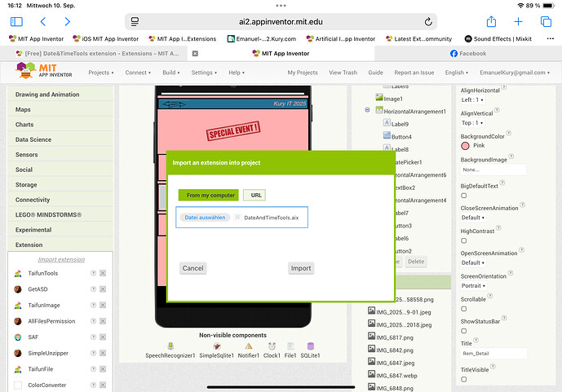Select the SQLite1 component icon
Viewport: 562px width, 392px height.
coord(311,346)
